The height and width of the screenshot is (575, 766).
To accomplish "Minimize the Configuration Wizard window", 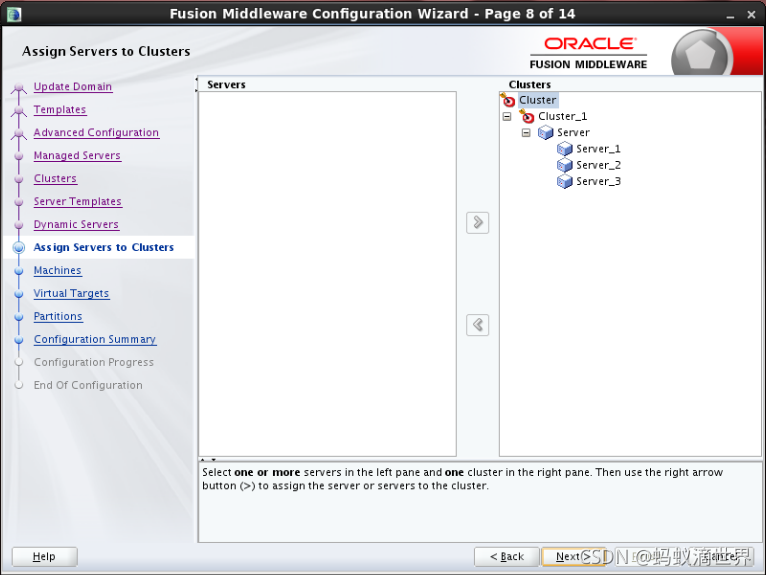I will [730, 15].
